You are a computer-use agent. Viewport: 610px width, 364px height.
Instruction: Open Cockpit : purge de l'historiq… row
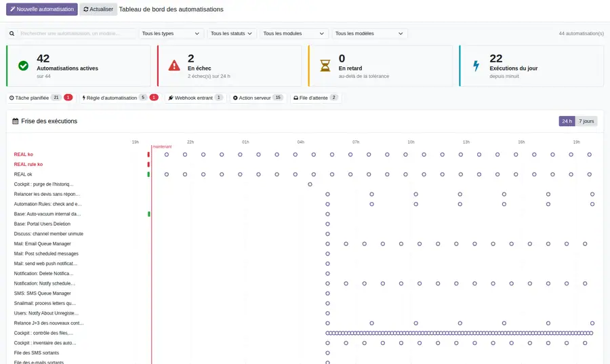pyautogui.click(x=43, y=184)
